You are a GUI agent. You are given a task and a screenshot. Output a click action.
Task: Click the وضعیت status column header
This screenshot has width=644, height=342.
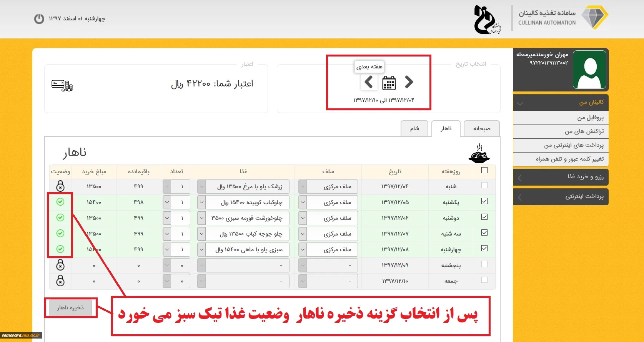(x=60, y=171)
